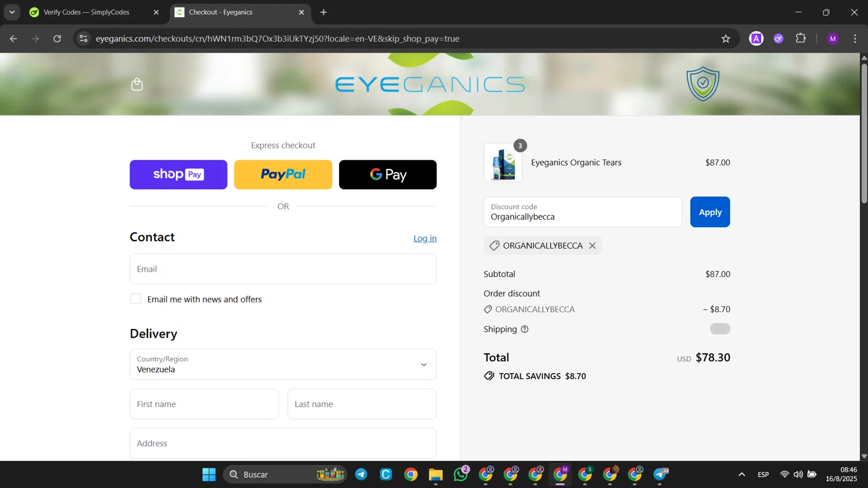This screenshot has width=868, height=488.
Task: Choose Google Pay express checkout
Action: pyautogui.click(x=388, y=175)
